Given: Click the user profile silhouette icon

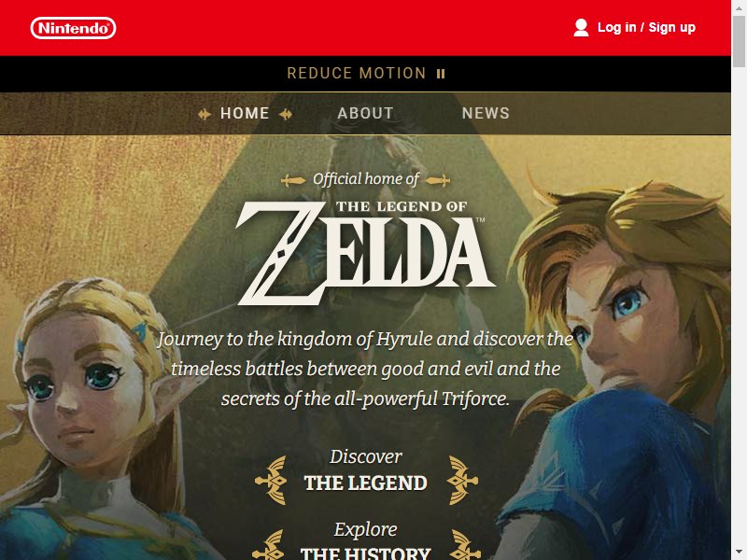Looking at the screenshot, I should (581, 28).
